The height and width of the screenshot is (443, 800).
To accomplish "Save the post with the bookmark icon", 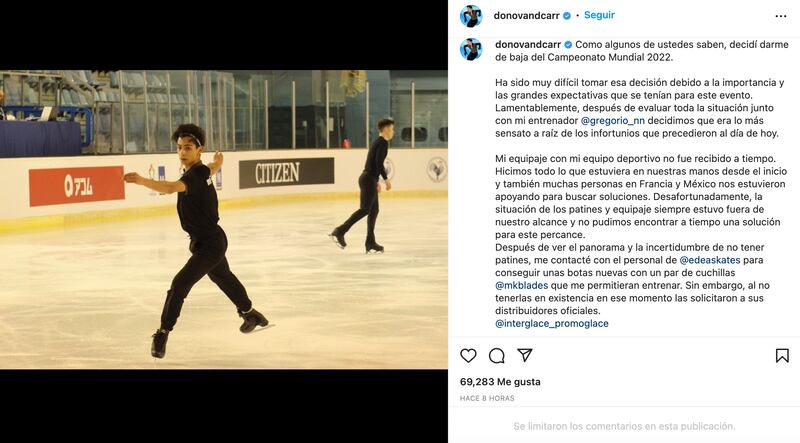I will click(x=782, y=356).
